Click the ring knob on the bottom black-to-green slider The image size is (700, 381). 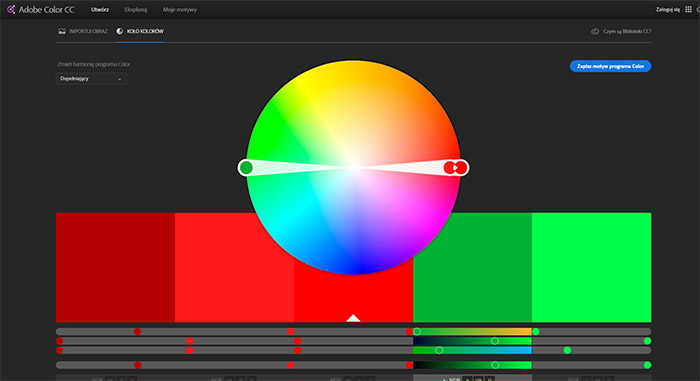pyautogui.click(x=495, y=365)
